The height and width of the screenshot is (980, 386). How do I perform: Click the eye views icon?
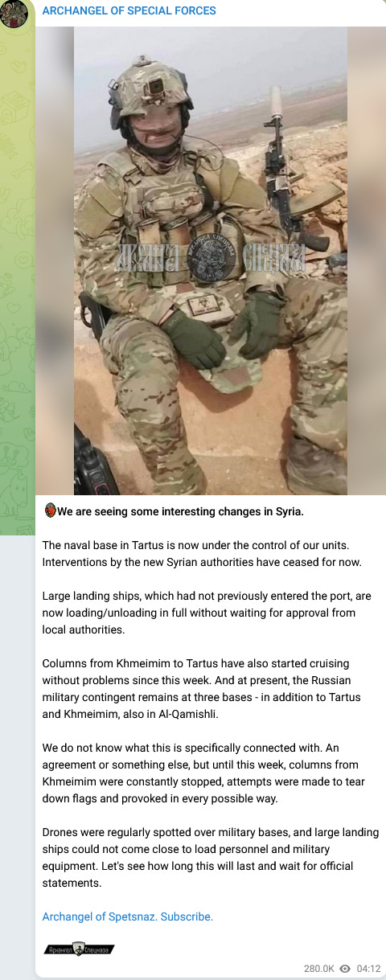pos(345,969)
